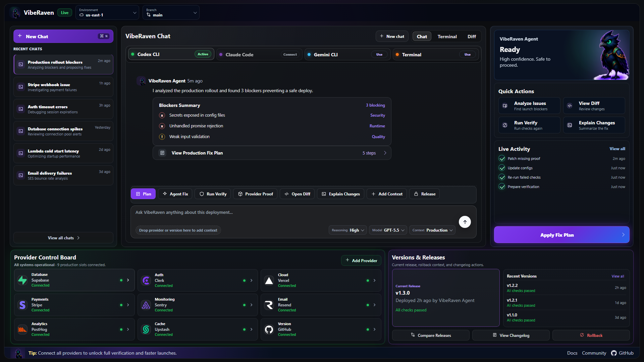This screenshot has width=644, height=362.
Task: Click the Live status badge
Action: [65, 13]
